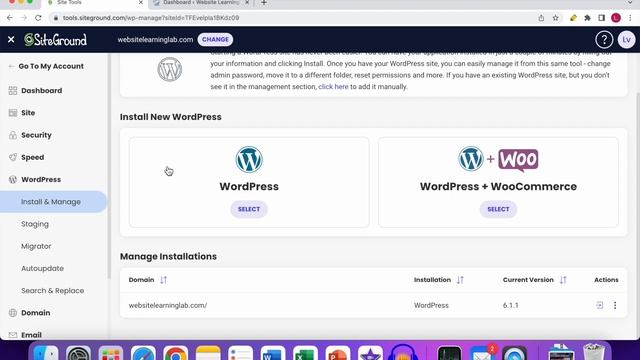This screenshot has width=640, height=360.
Task: Click the Woo logo on the card
Action: click(518, 160)
